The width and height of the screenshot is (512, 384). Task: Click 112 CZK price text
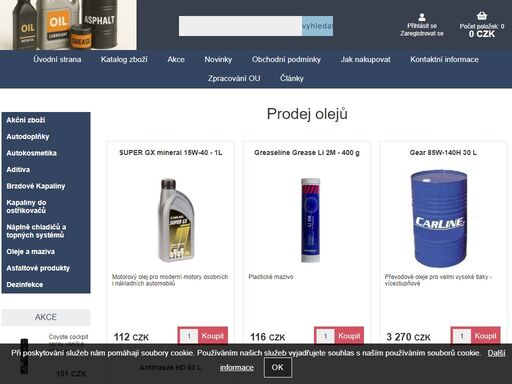[131, 337]
